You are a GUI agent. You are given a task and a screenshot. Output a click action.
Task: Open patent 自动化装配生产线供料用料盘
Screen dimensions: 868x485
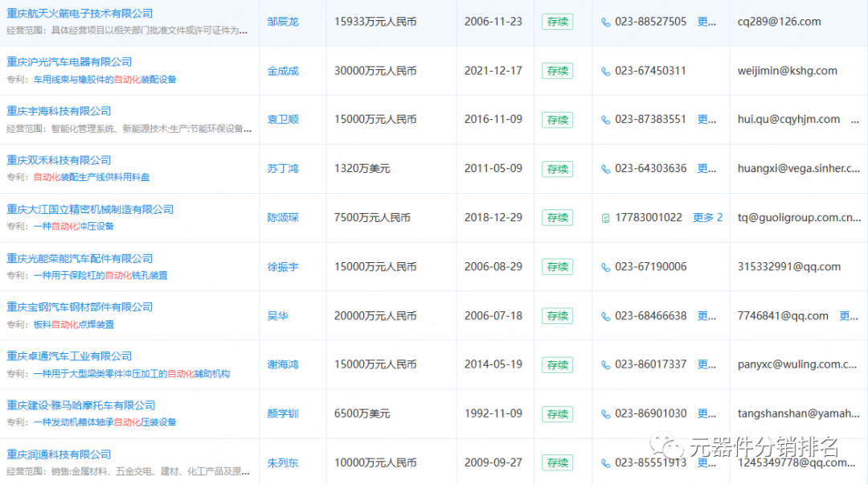(x=92, y=177)
